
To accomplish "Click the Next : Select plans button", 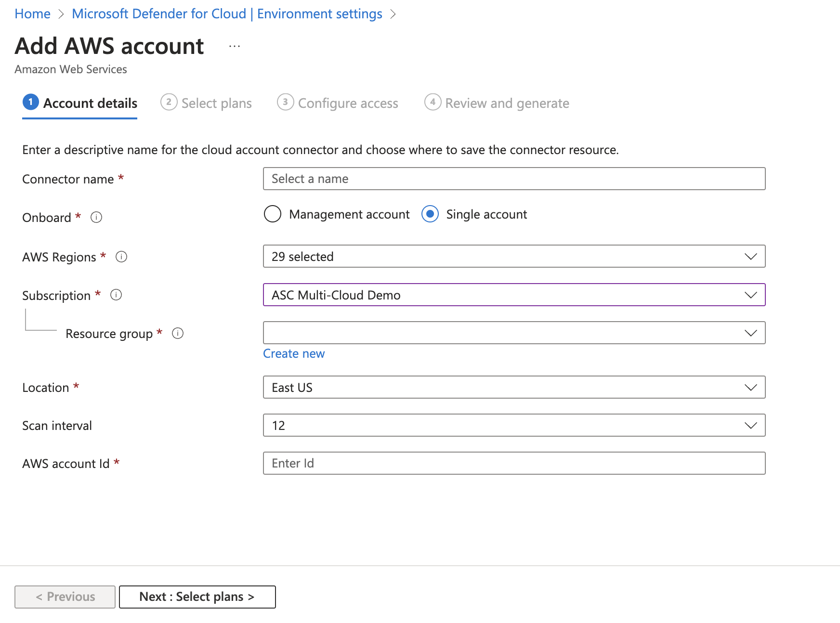I will tap(197, 597).
